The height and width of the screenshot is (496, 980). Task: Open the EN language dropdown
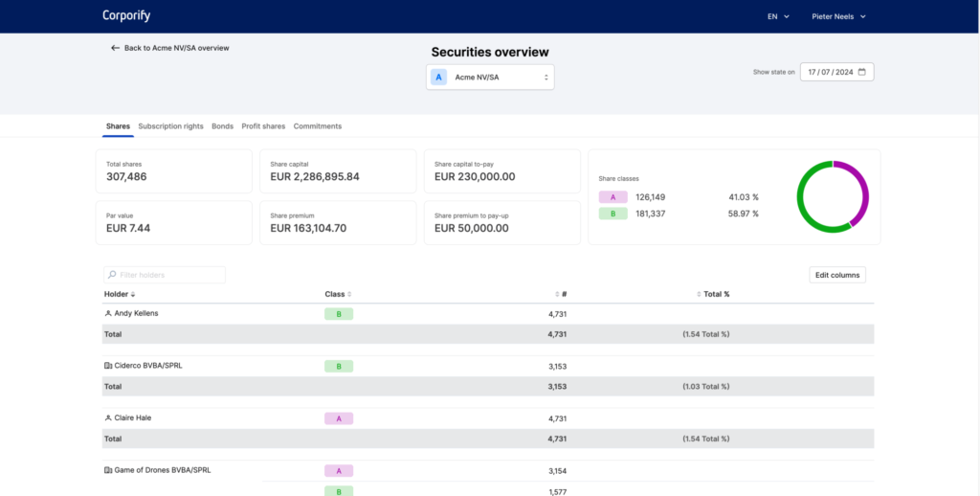click(x=778, y=17)
